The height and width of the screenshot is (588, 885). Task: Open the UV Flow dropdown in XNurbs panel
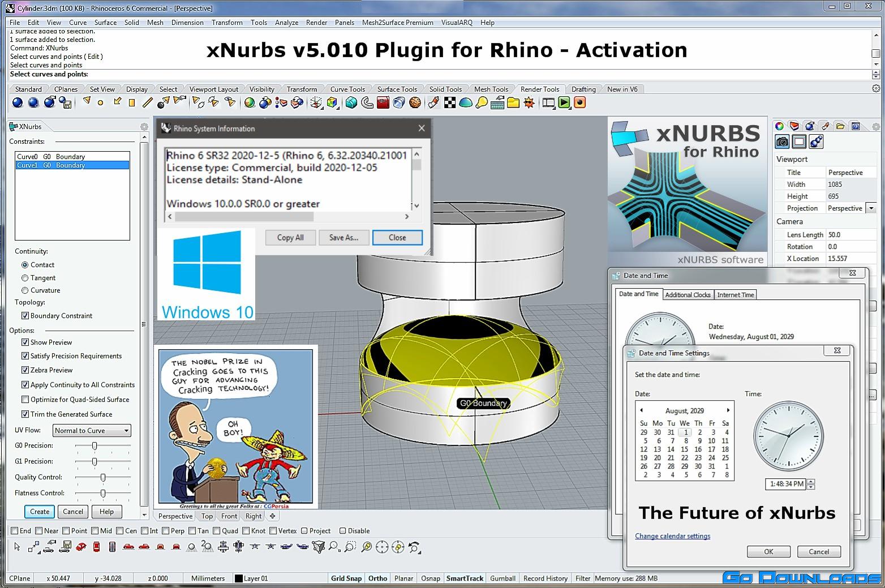pos(127,430)
